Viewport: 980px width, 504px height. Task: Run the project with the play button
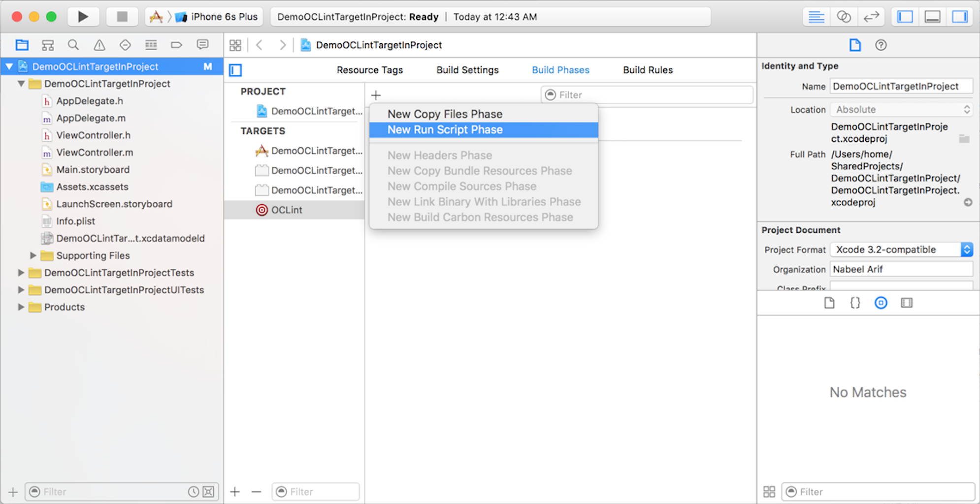point(83,16)
